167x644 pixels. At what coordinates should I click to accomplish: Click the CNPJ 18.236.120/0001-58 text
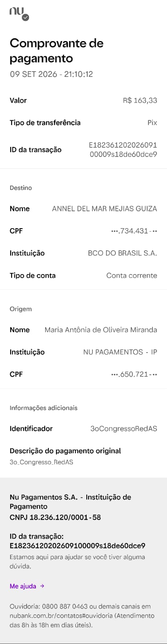coord(55,517)
